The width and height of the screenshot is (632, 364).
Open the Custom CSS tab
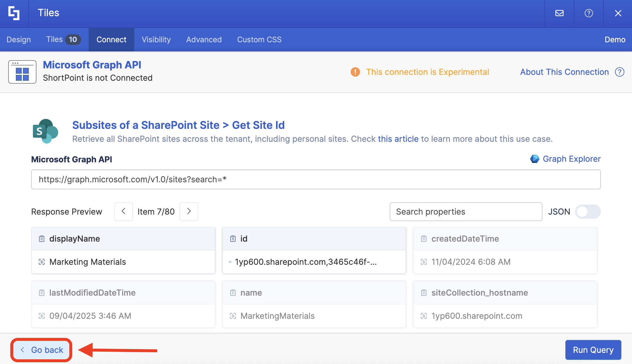tap(259, 40)
